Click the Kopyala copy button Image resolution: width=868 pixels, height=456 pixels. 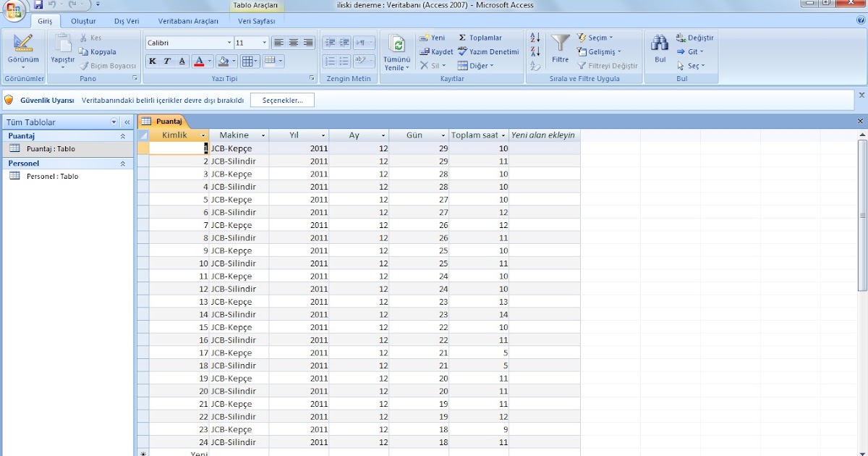(98, 52)
